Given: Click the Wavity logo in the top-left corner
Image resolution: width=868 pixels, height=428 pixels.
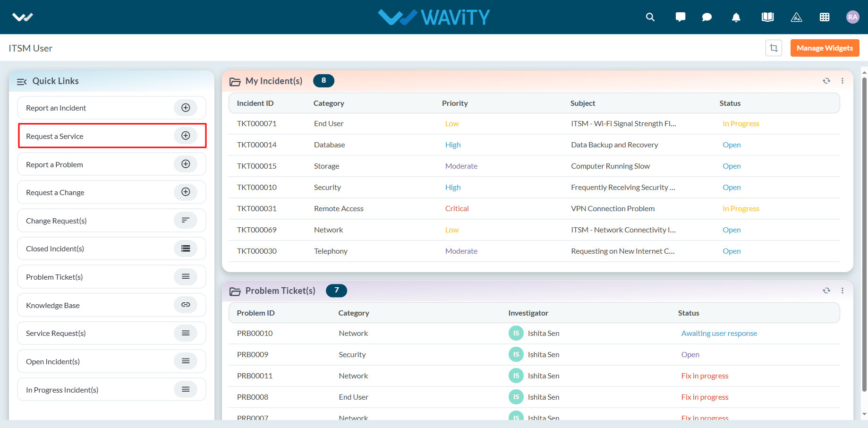Looking at the screenshot, I should [x=23, y=17].
